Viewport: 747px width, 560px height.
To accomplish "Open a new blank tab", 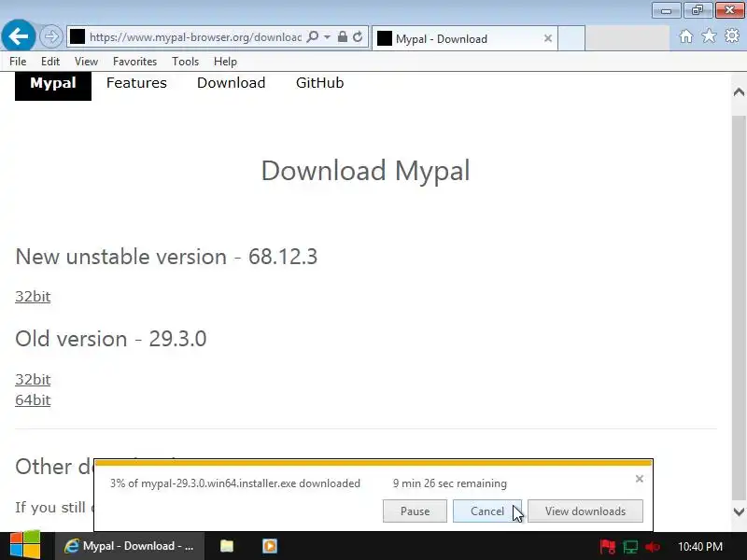I will pos(571,38).
